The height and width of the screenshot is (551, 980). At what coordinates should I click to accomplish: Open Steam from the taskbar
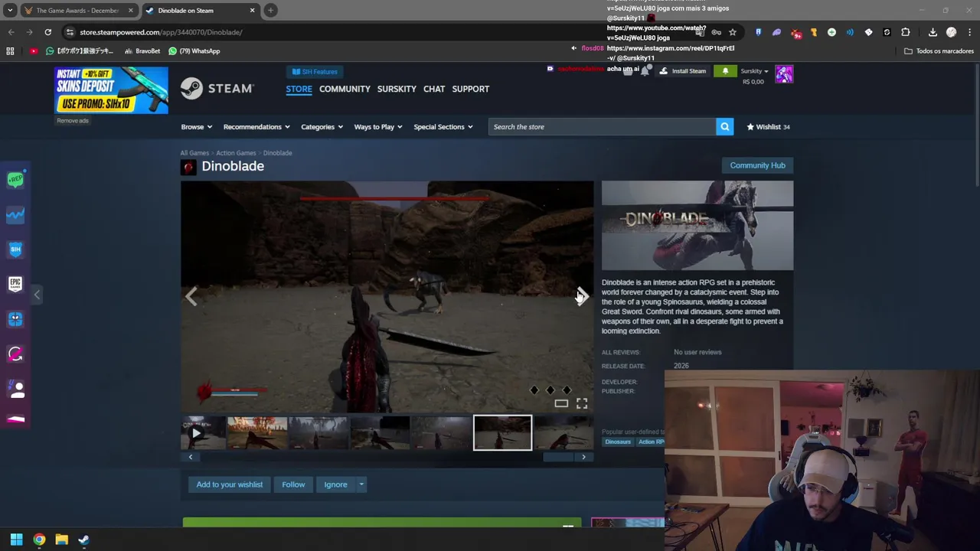pyautogui.click(x=83, y=540)
